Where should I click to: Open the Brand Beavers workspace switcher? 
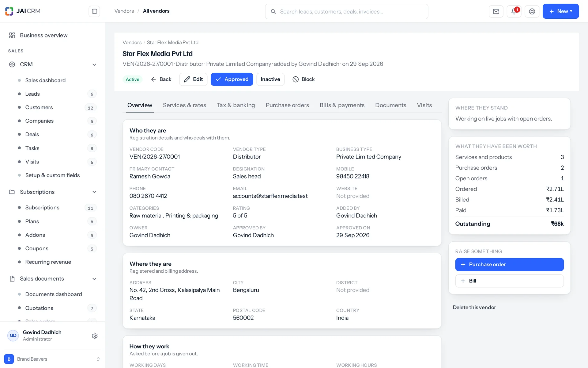pos(52,359)
